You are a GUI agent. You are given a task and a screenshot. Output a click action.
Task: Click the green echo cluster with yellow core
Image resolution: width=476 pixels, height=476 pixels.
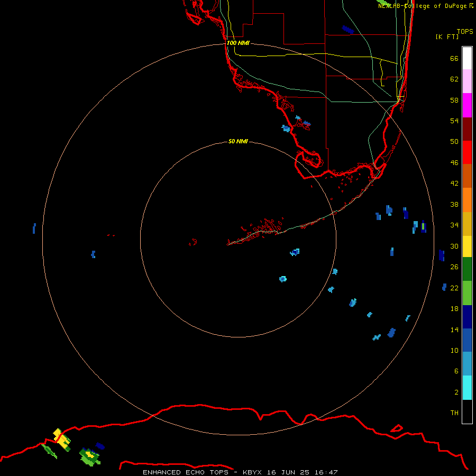[x=89, y=456]
